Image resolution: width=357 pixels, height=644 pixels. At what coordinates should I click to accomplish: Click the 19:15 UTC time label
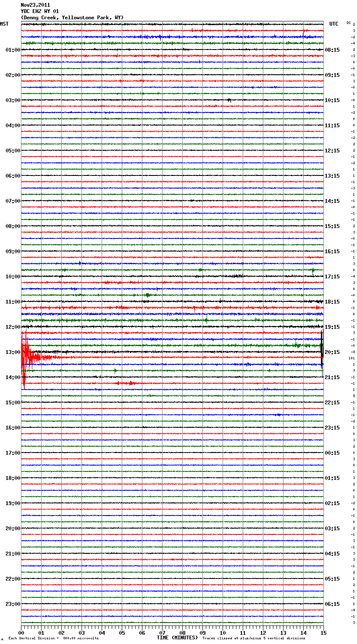point(332,327)
